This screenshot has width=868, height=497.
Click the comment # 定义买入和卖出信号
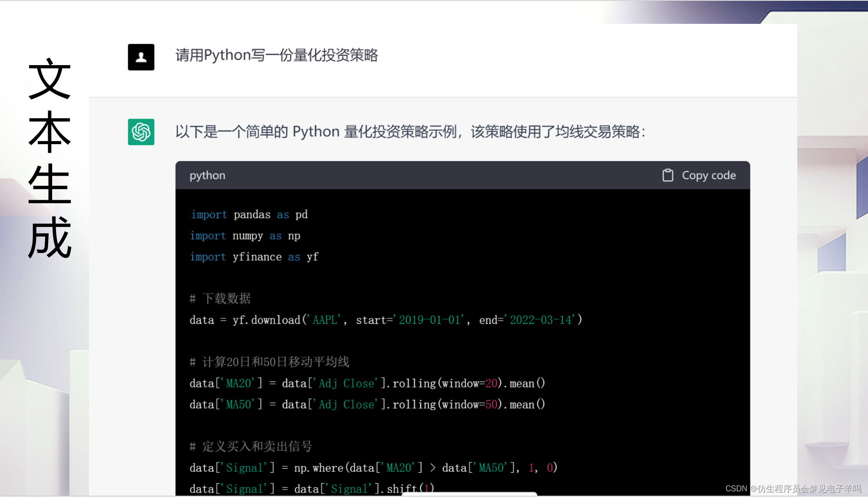(x=251, y=446)
